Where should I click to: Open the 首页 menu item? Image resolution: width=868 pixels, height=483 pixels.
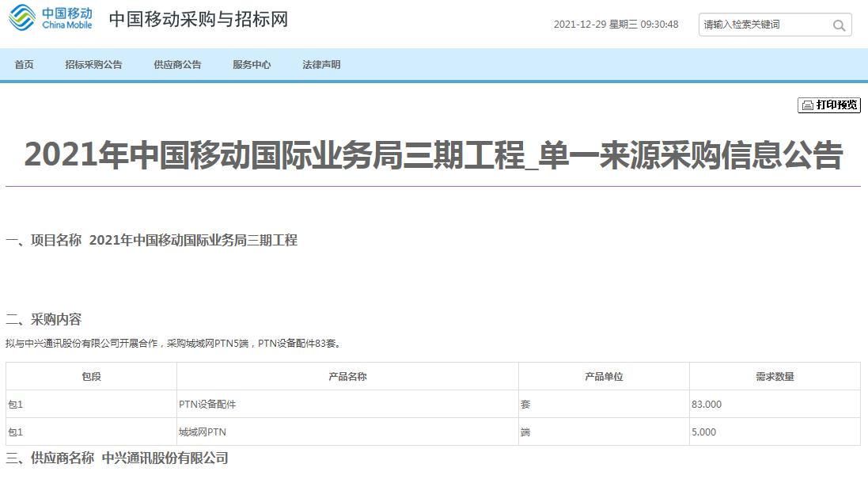tap(25, 65)
